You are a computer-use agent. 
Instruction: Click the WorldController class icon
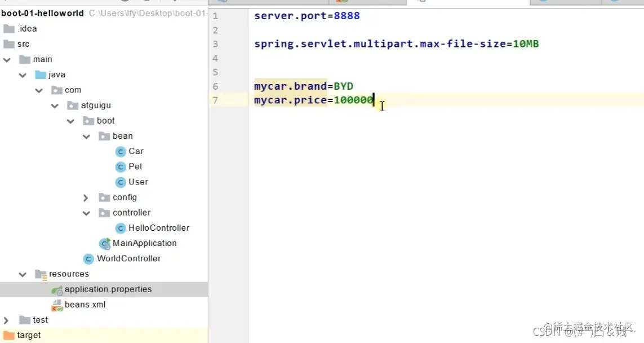pos(88,259)
